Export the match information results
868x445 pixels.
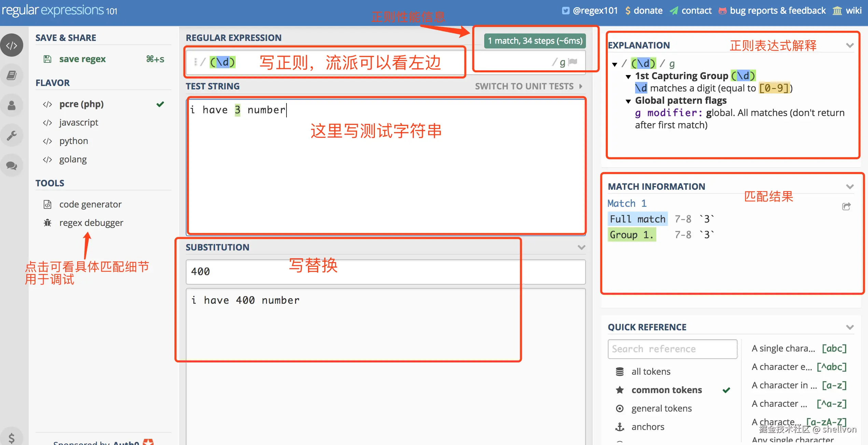(x=846, y=206)
